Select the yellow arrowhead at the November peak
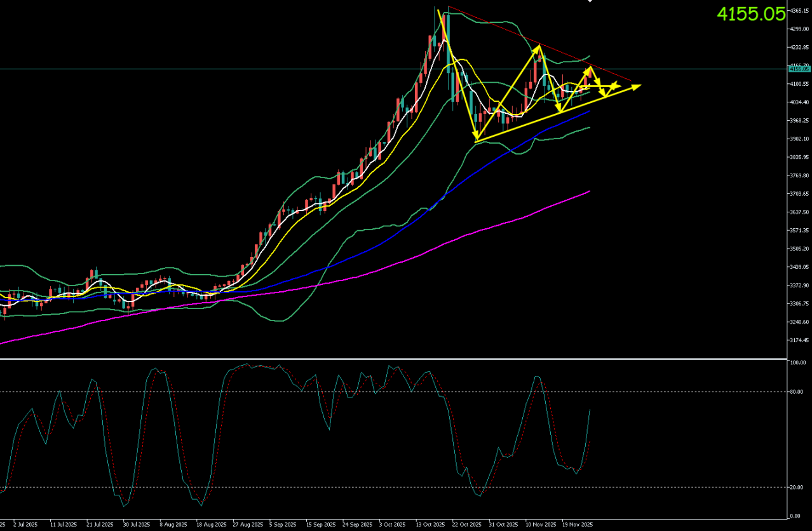The height and width of the screenshot is (531, 812). (538, 47)
